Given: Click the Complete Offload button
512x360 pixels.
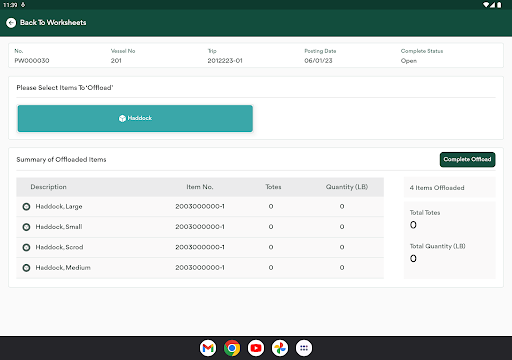Looking at the screenshot, I should point(467,159).
